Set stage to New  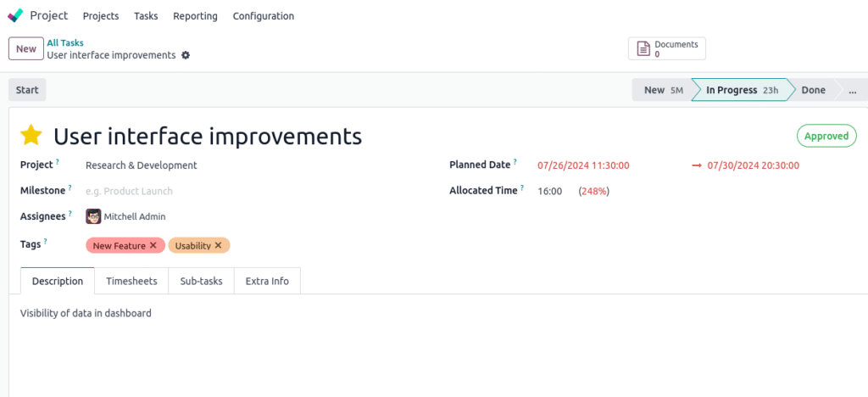pos(663,90)
